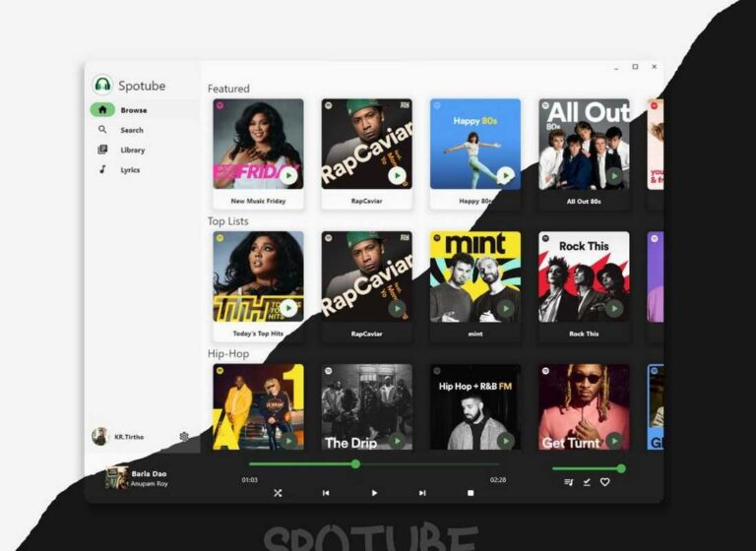The height and width of the screenshot is (551, 756).
Task: Click the Barla Dao track title
Action: [x=149, y=473]
